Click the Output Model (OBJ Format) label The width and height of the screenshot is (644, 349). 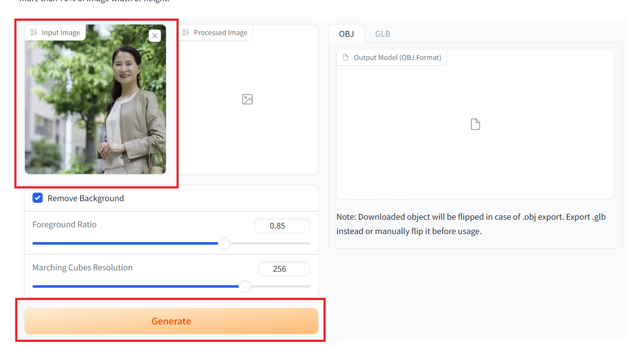(x=397, y=57)
